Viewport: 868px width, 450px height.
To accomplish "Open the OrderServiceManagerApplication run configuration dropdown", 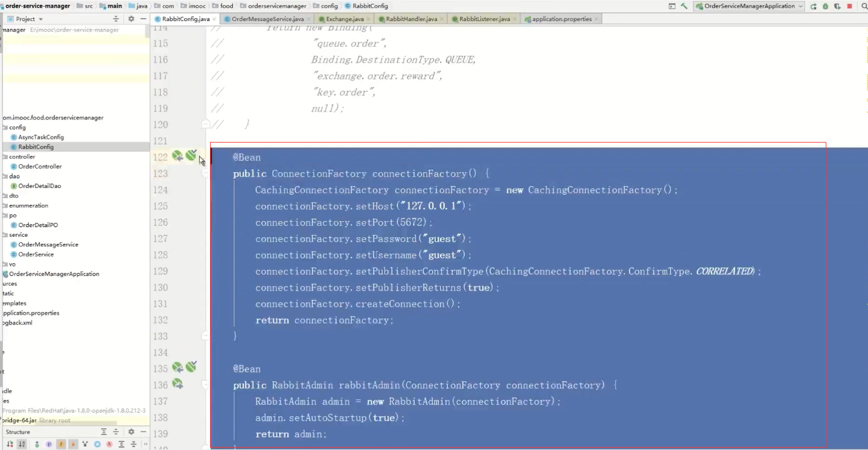I will tap(750, 6).
